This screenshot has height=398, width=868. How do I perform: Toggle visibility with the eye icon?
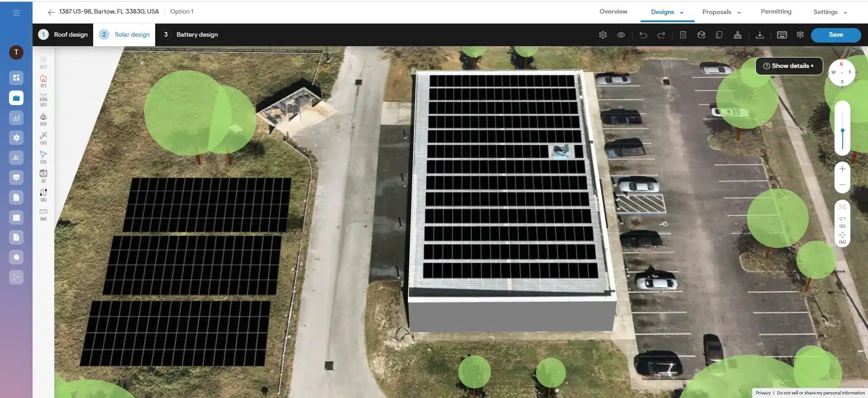pyautogui.click(x=621, y=35)
